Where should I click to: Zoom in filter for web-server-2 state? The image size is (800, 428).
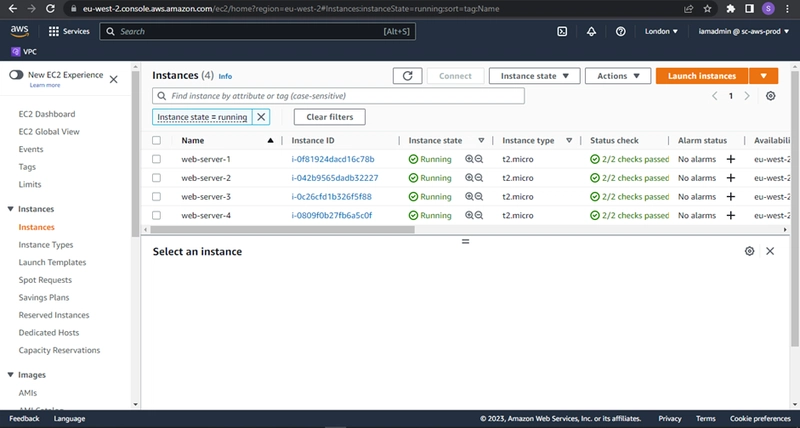469,178
